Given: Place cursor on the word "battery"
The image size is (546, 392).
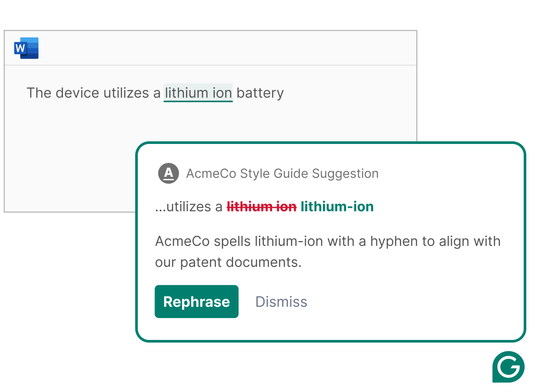Looking at the screenshot, I should click(x=260, y=93).
